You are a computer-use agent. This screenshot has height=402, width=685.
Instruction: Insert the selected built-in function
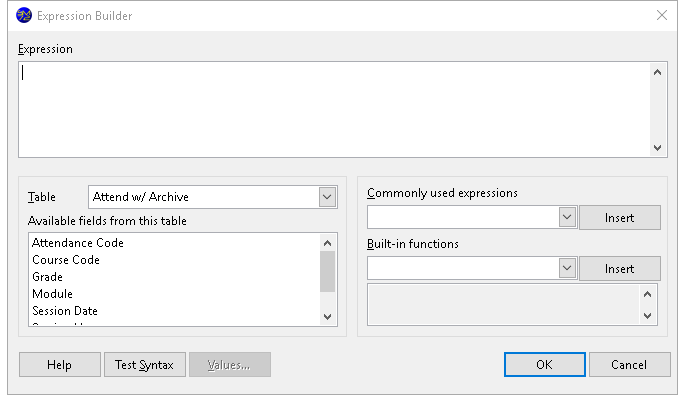(x=619, y=268)
